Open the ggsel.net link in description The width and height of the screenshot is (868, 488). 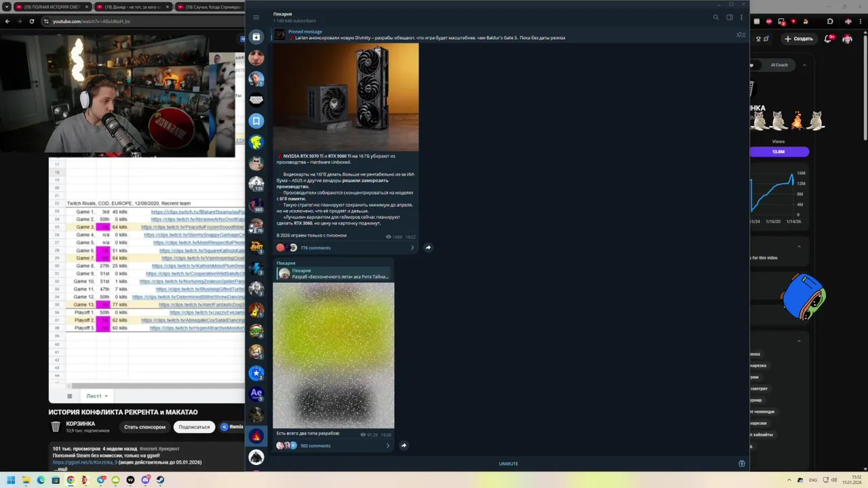85,462
